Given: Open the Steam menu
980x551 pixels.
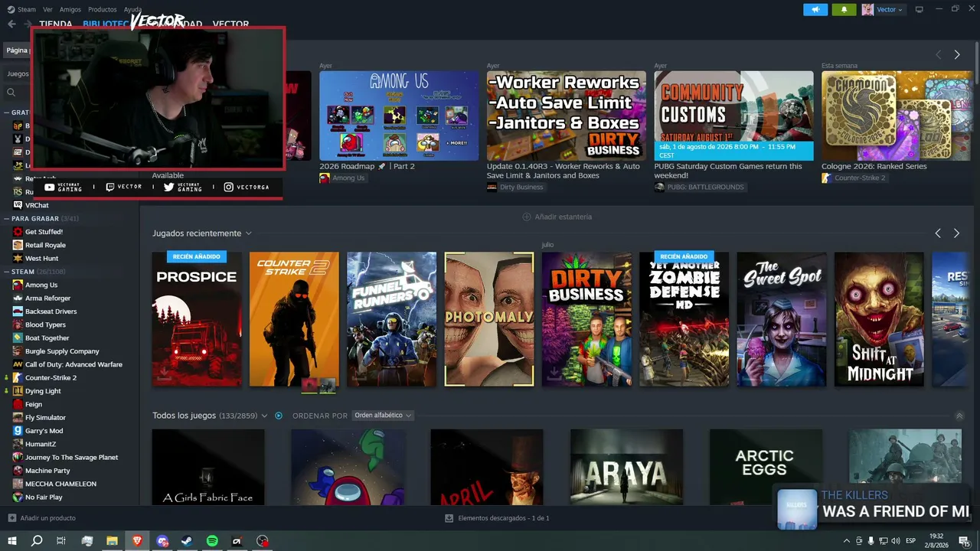Looking at the screenshot, I should coord(27,9).
